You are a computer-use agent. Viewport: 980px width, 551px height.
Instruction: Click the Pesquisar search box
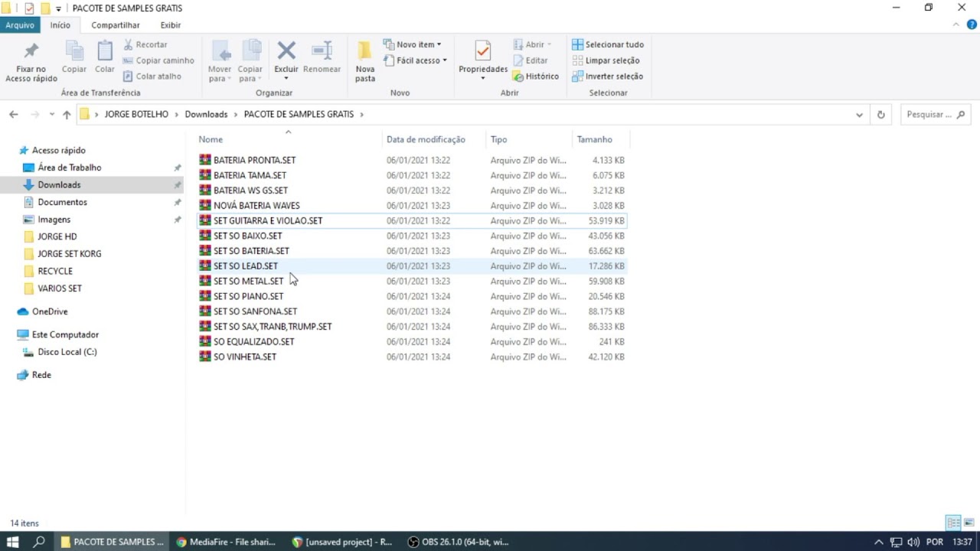tap(935, 115)
